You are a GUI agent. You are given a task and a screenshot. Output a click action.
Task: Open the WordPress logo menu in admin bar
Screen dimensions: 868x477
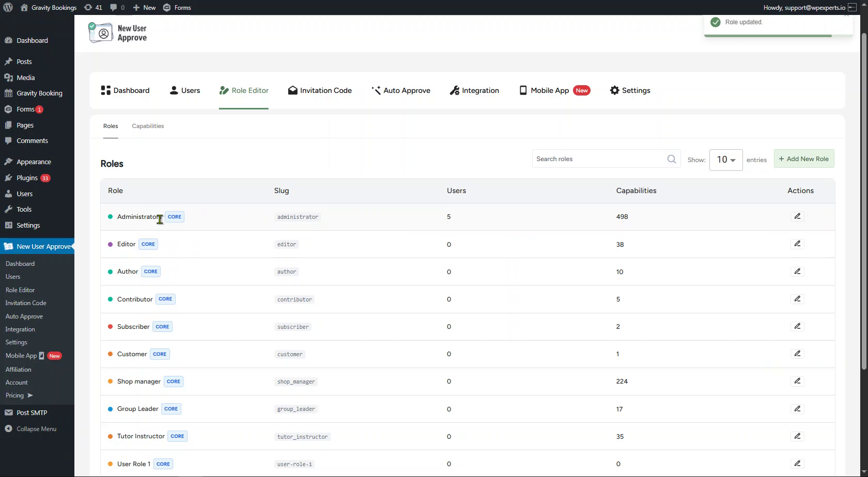8,7
